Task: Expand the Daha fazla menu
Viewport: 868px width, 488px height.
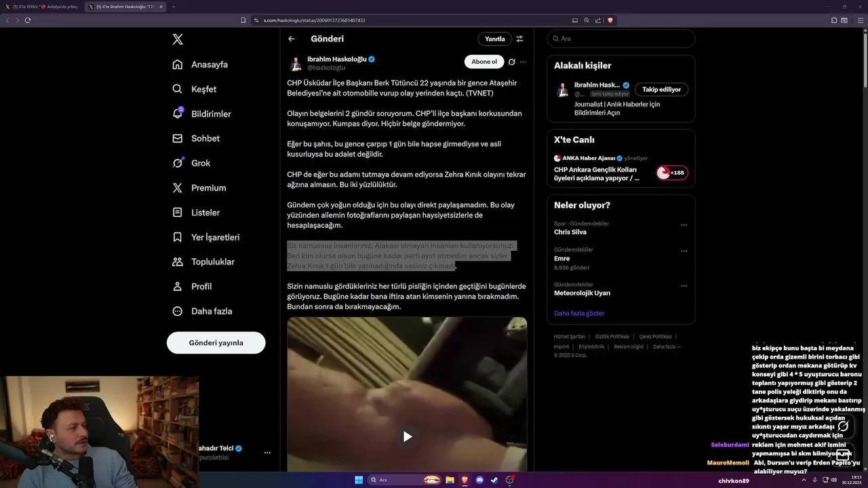Action: (x=202, y=311)
